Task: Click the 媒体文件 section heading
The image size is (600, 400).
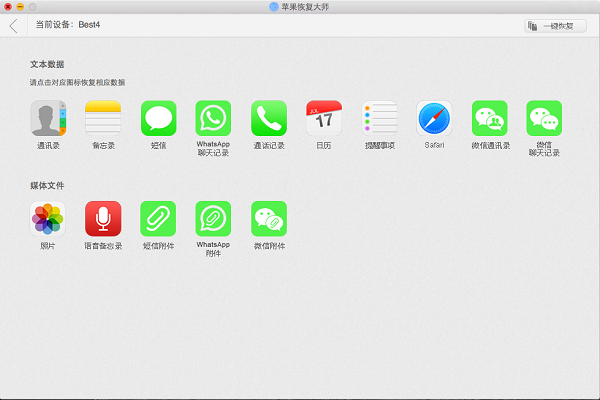Action: coord(47,186)
